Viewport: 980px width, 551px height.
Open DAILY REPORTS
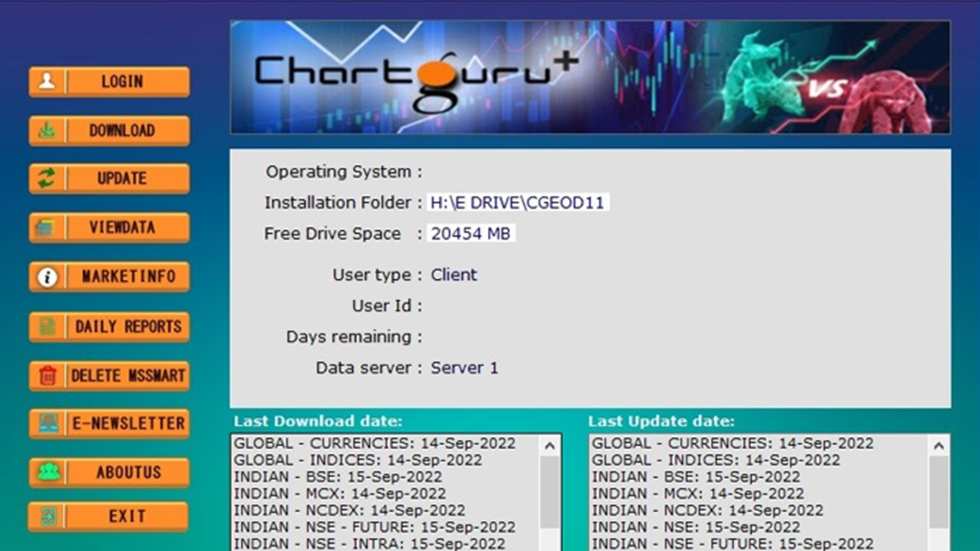click(109, 326)
